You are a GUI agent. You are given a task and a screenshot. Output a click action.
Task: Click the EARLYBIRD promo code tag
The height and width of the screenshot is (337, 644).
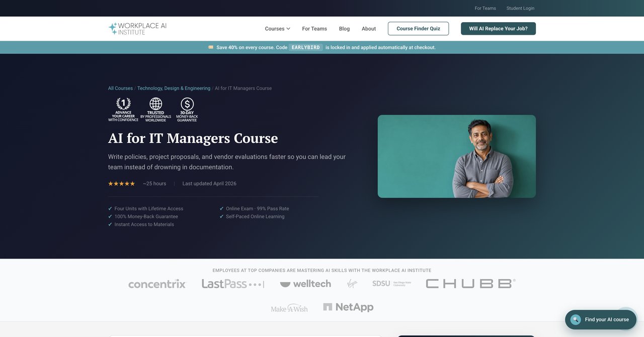tap(306, 47)
